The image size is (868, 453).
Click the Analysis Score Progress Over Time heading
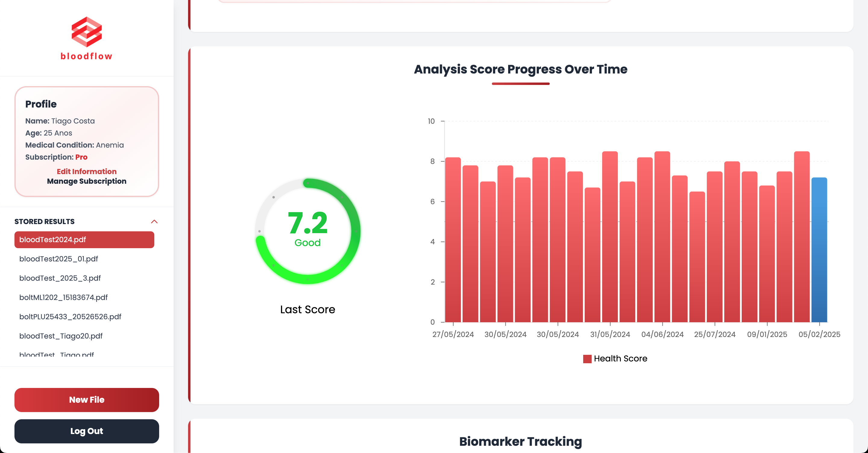click(x=520, y=69)
